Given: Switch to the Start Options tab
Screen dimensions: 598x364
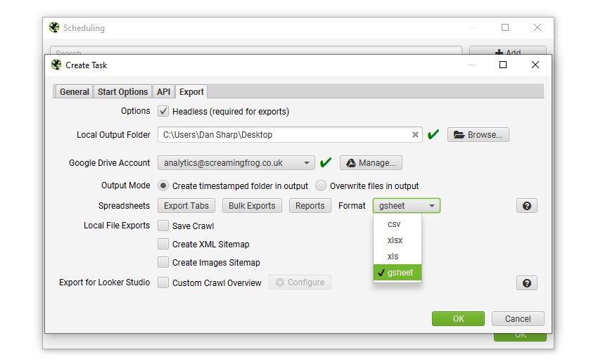Looking at the screenshot, I should tap(122, 92).
